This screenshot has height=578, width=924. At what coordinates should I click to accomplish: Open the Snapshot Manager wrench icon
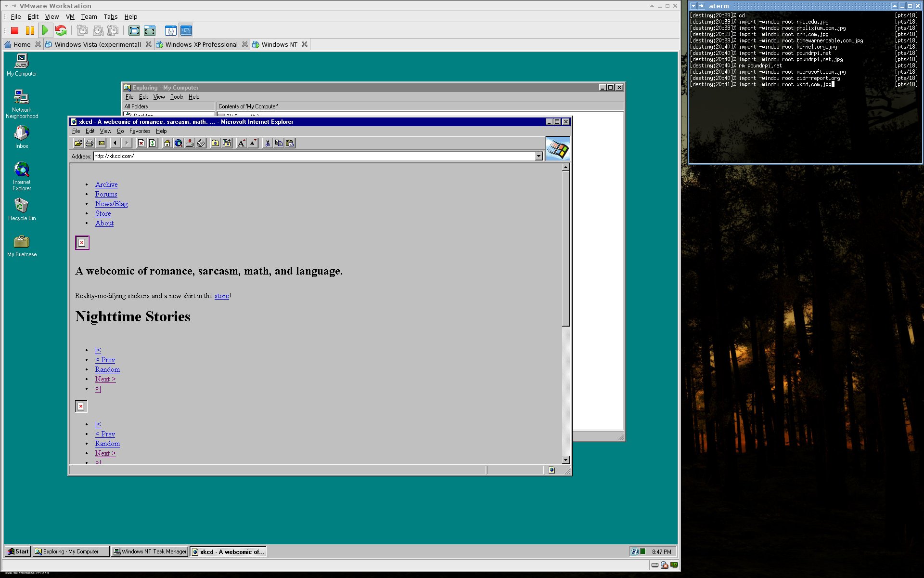point(113,31)
